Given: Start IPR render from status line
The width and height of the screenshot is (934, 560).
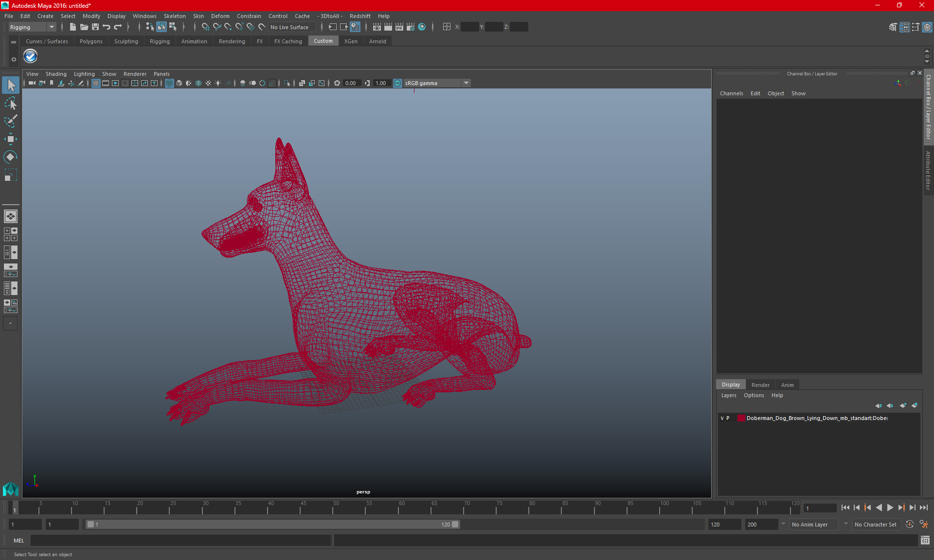Looking at the screenshot, I should (x=399, y=27).
